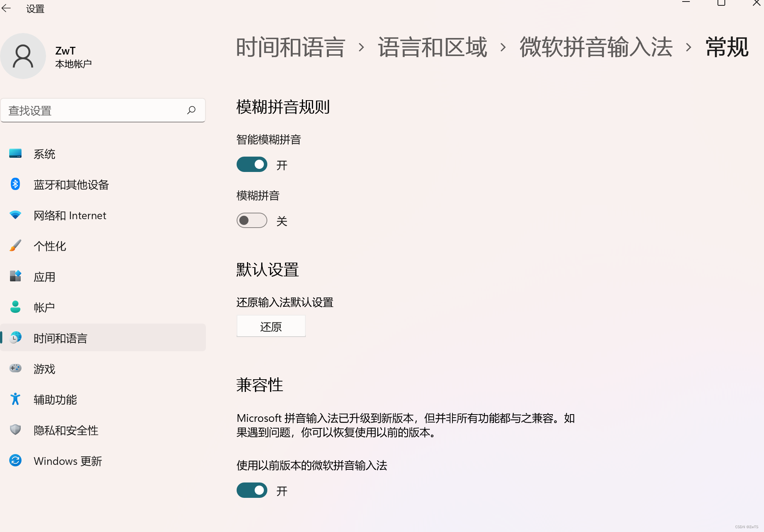Click the search magnifier icon
764x532 pixels.
191,111
